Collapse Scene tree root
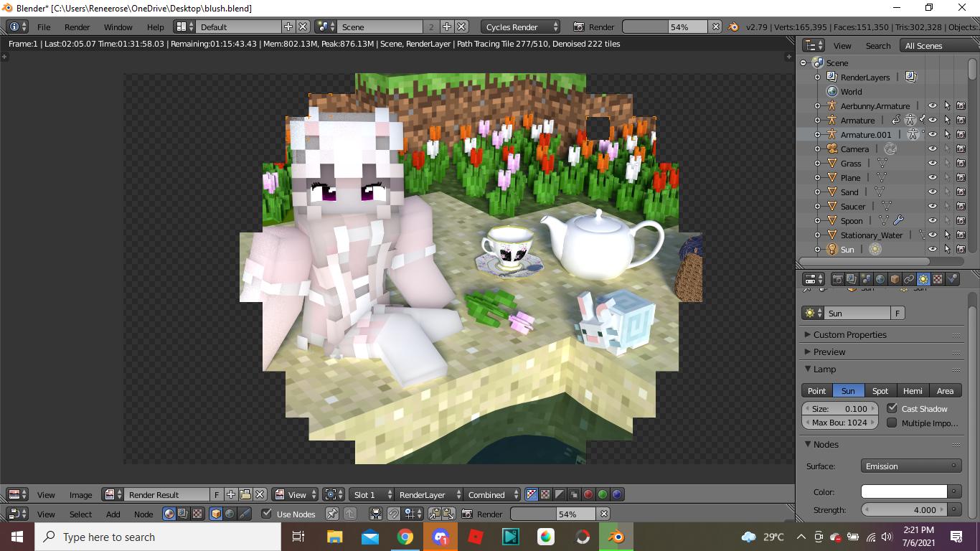Image resolution: width=980 pixels, height=551 pixels. pos(804,62)
